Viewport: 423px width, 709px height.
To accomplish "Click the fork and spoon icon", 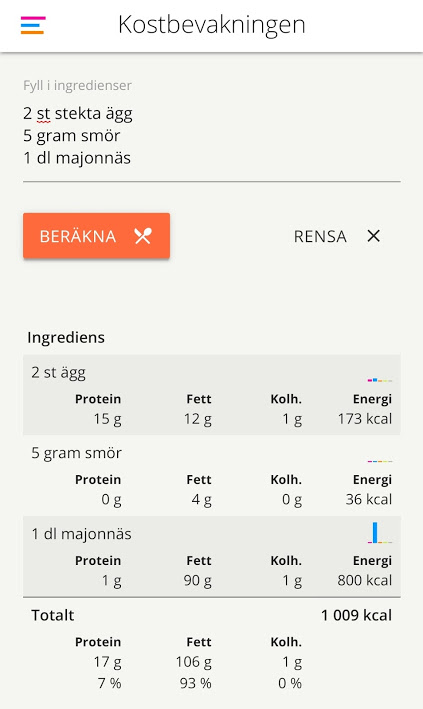I will click(143, 236).
